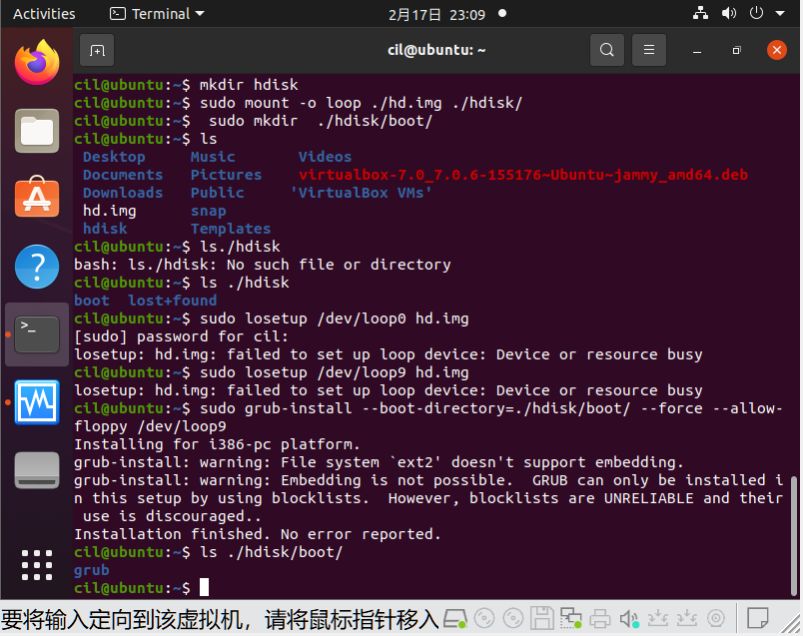Screen dimensions: 803x636
Task: Click the grub directory listing in terminal output
Action: pyautogui.click(x=91, y=570)
